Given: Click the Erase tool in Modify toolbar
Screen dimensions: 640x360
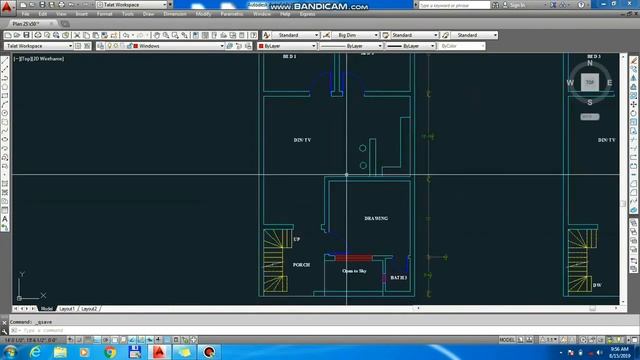Looking at the screenshot, I should (633, 60).
